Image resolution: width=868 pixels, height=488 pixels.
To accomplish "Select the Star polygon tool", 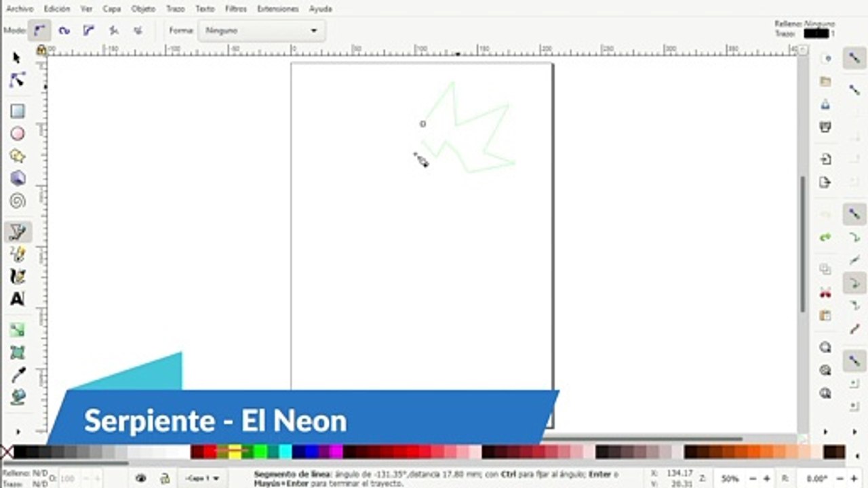I will [18, 156].
